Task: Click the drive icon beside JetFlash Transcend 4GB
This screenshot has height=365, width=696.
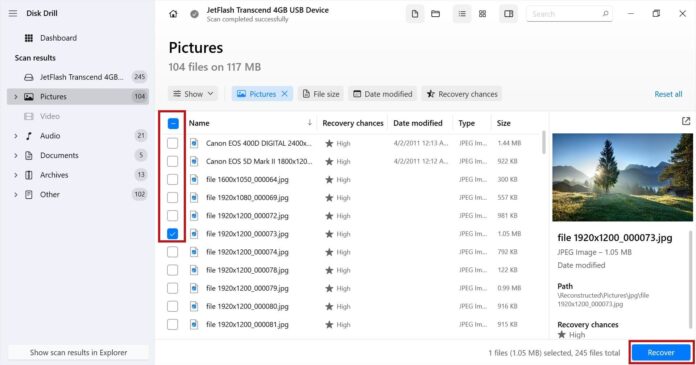Action: tap(29, 77)
